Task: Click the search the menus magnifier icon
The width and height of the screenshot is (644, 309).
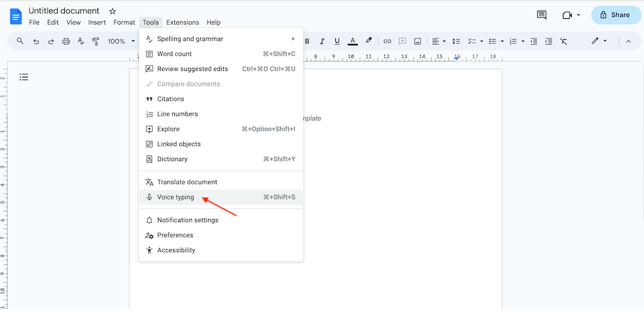Action: 20,41
